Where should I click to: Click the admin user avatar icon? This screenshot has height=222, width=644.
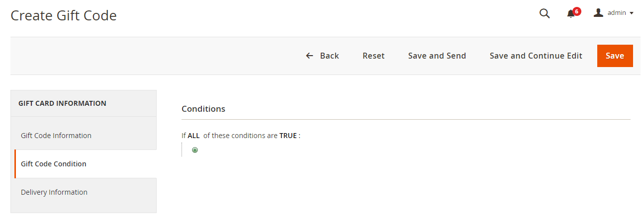pyautogui.click(x=598, y=13)
